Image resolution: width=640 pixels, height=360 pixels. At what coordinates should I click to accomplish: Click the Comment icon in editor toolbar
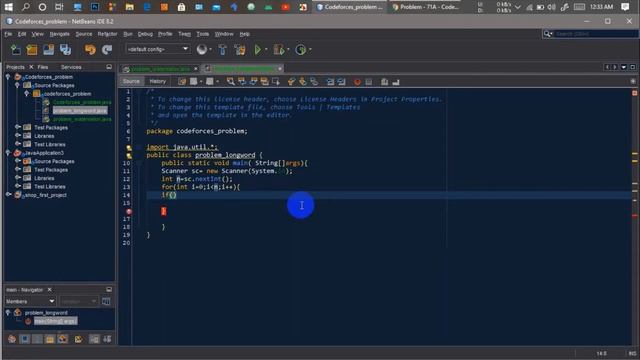tap(384, 82)
